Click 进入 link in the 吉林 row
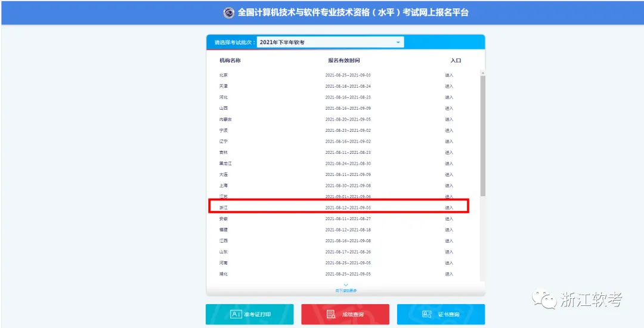The image size is (644, 328). [x=449, y=153]
